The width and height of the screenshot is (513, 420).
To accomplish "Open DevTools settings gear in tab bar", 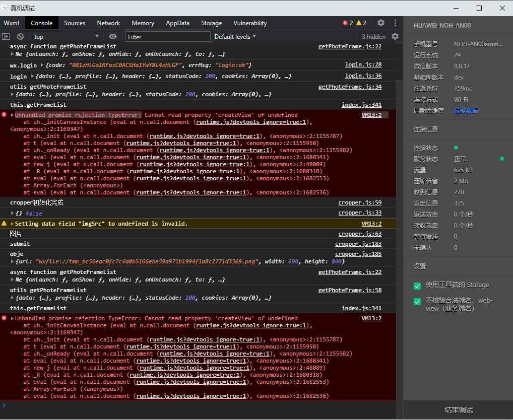I will coord(381,23).
